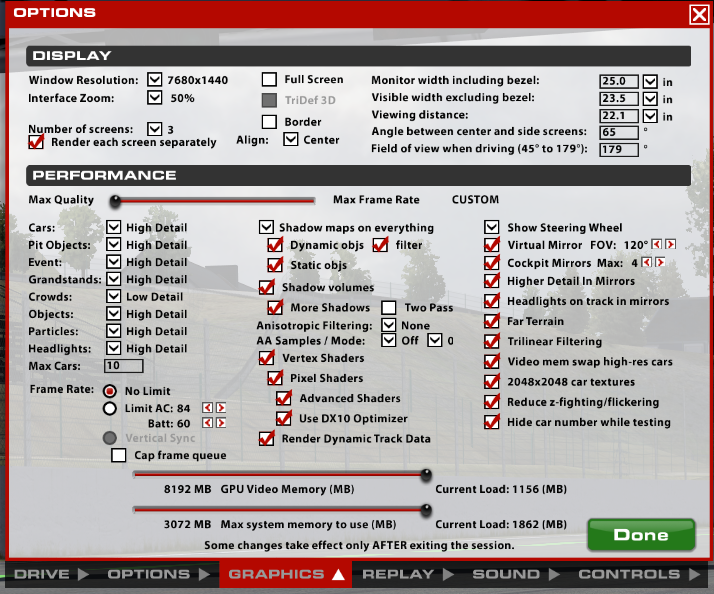Toggle Trilinear Filtering checkbox
Viewport: 714px width, 594px height.
[492, 341]
